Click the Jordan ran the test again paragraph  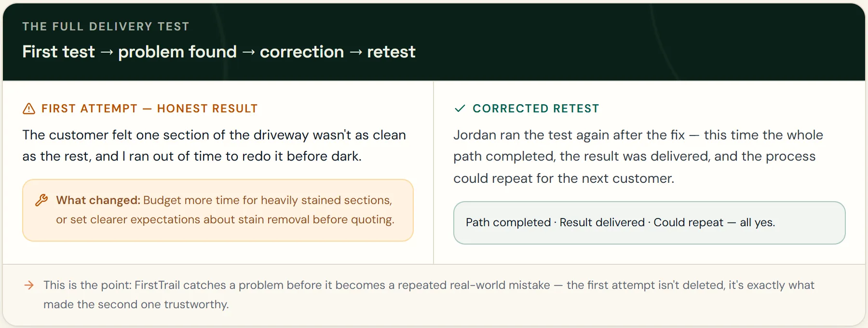click(x=638, y=157)
